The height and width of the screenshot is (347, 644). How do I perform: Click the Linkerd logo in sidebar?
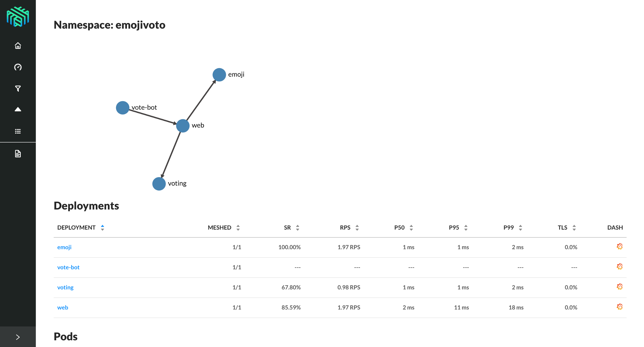(18, 17)
